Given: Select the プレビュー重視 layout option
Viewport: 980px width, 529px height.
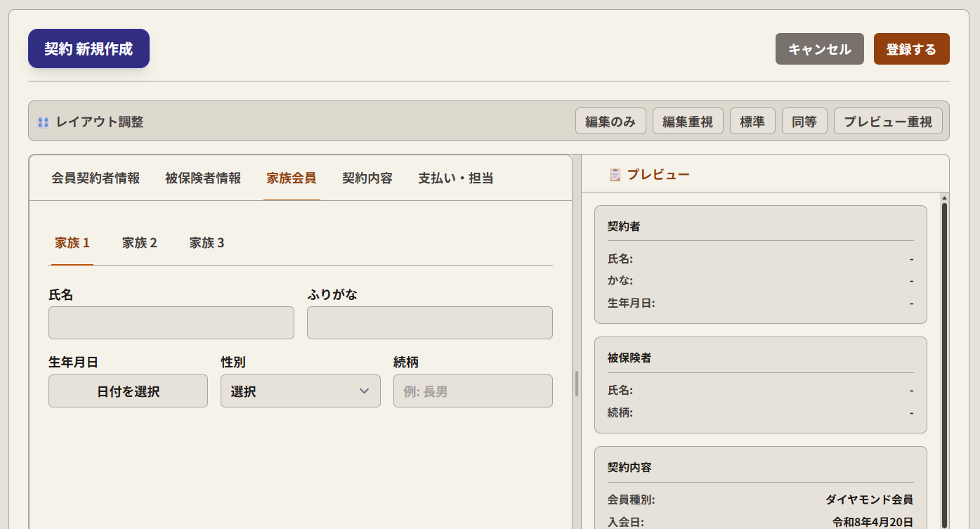Looking at the screenshot, I should 888,121.
